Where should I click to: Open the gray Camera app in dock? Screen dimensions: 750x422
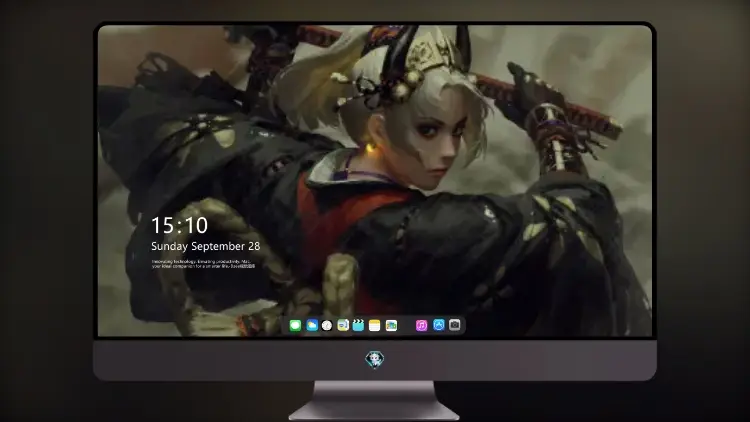455,325
